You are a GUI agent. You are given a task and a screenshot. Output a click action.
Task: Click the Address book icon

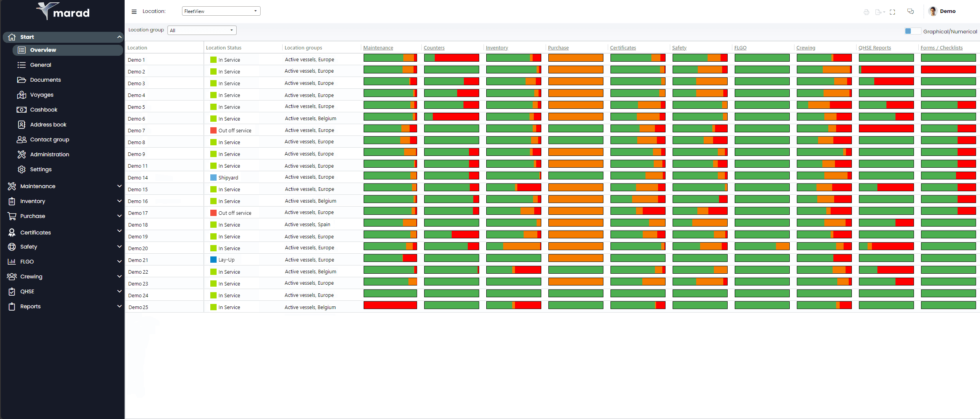tap(22, 124)
